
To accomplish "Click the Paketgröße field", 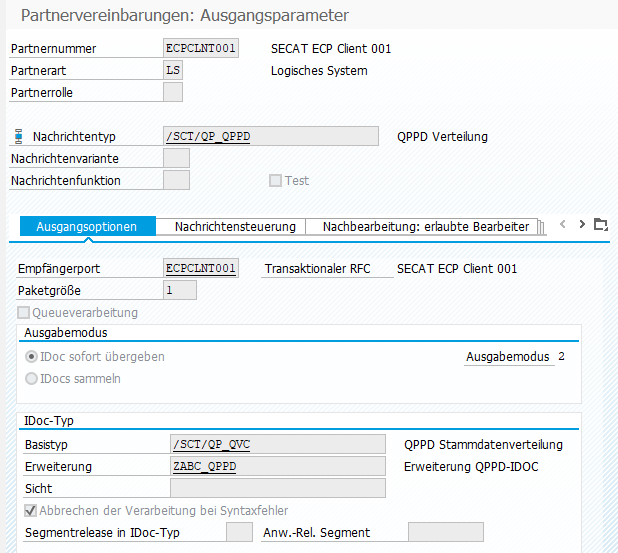I will point(180,291).
